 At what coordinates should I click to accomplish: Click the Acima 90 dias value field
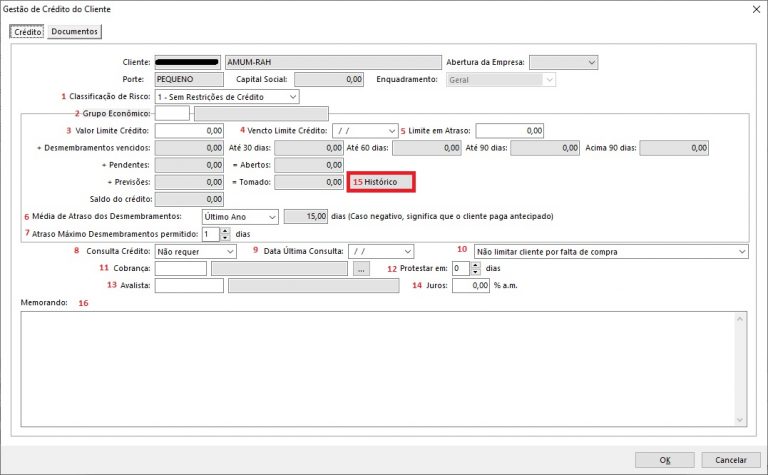coord(674,148)
